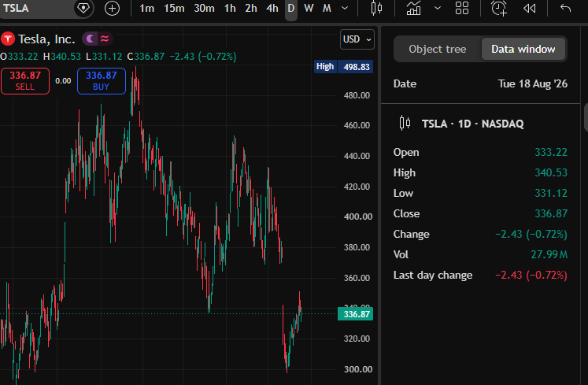The height and width of the screenshot is (385, 588).
Task: Click the 336.87 SELL button
Action: point(25,80)
